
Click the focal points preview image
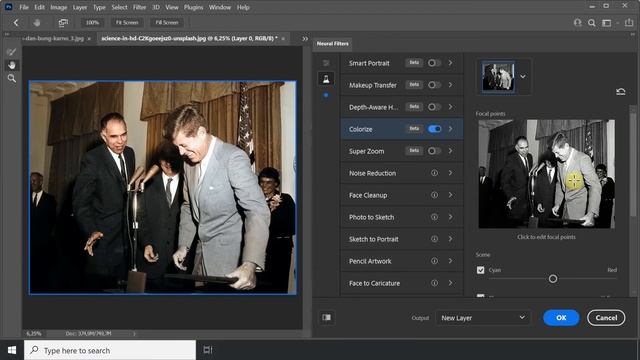point(547,174)
